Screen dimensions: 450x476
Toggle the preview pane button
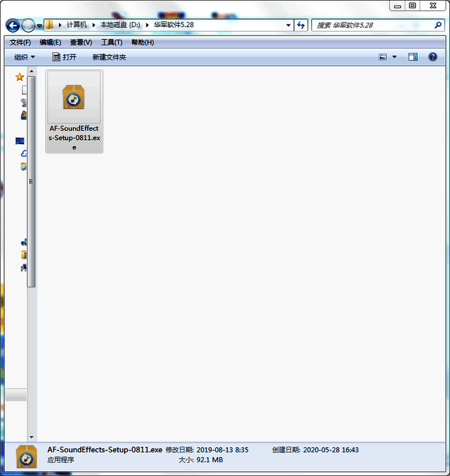[413, 57]
